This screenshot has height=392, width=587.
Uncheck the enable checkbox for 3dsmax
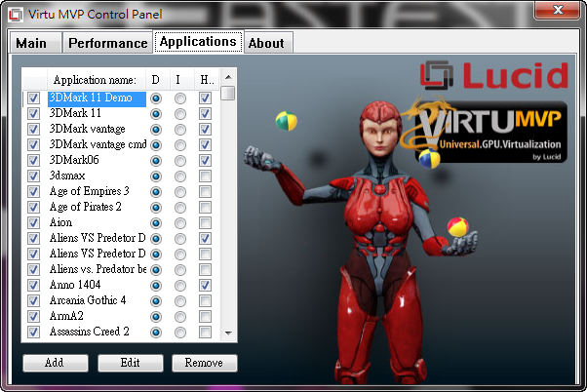click(34, 176)
